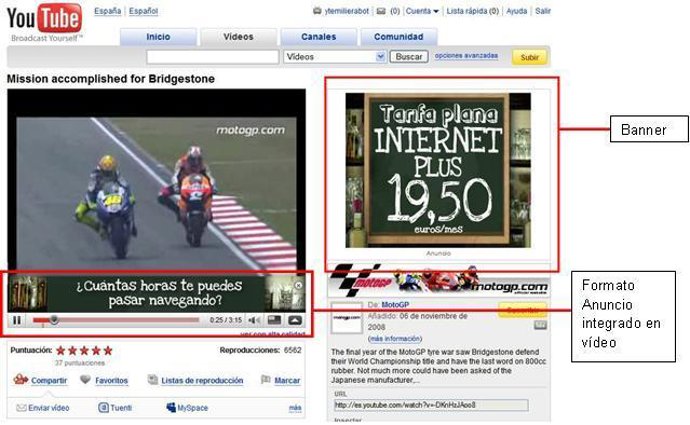
Task: Show more sharing options with más
Action: click(x=295, y=408)
